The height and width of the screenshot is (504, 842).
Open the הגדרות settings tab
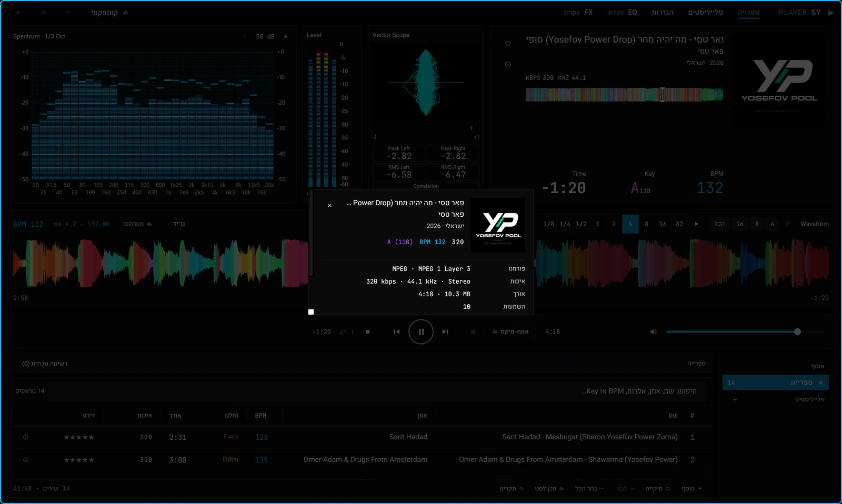click(x=663, y=12)
